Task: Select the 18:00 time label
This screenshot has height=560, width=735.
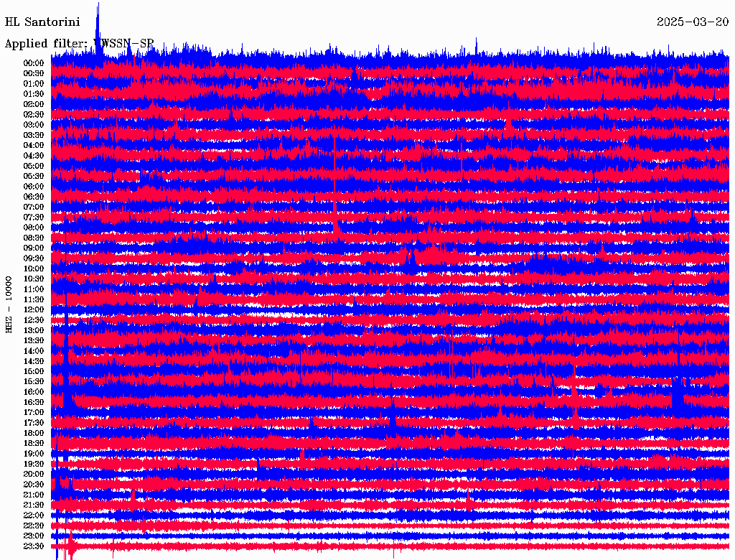Action: pyautogui.click(x=34, y=434)
